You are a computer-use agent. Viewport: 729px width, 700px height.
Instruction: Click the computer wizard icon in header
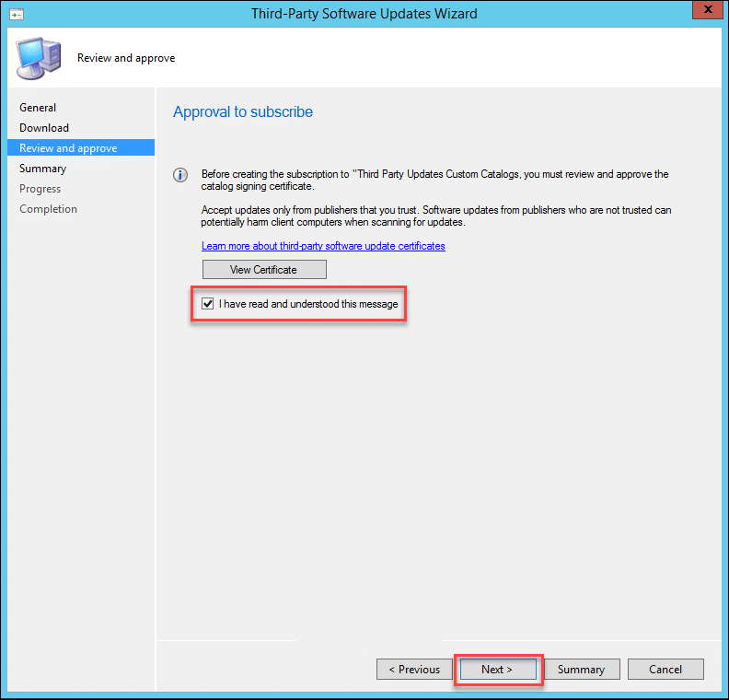pos(38,58)
